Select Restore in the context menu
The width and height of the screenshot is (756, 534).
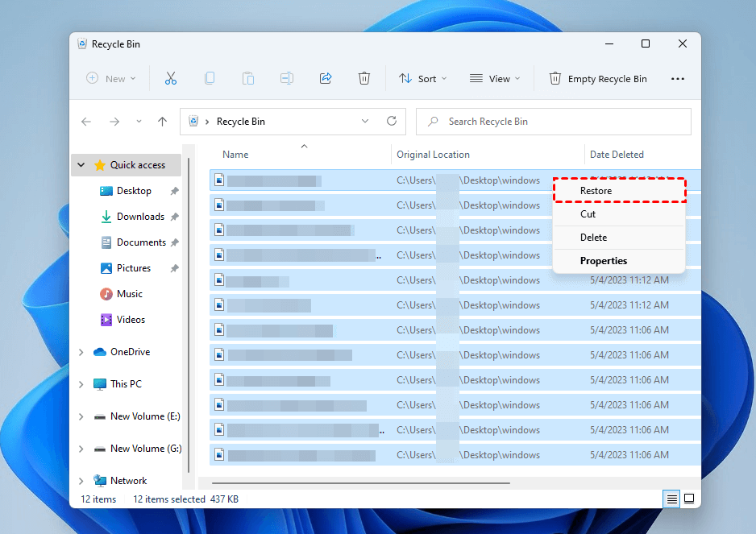pos(596,191)
